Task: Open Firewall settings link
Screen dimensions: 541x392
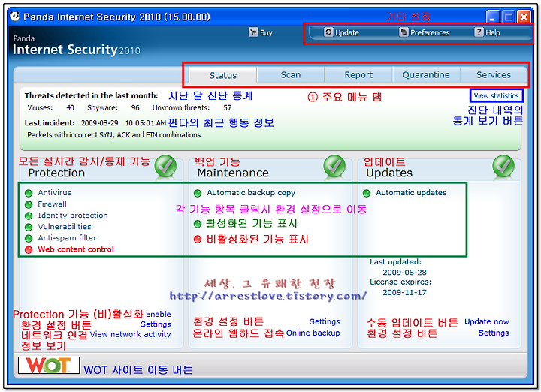Action: 52,204
